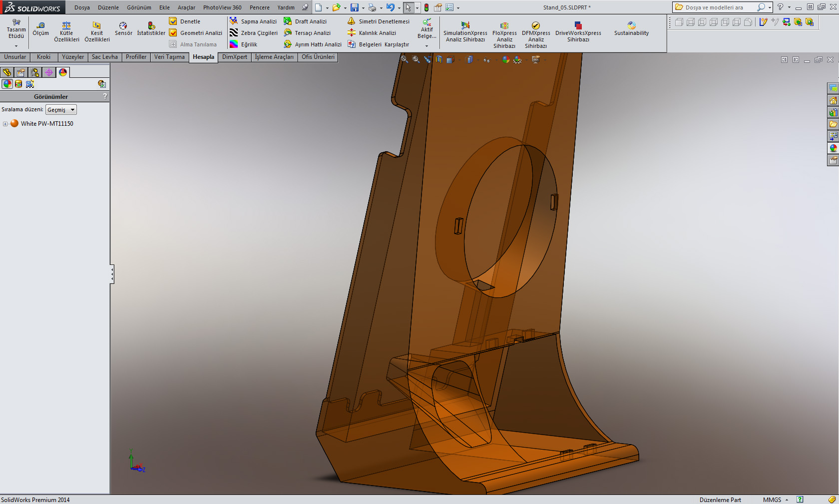Open the Araçlar menu
839x504 pixels.
point(186,7)
